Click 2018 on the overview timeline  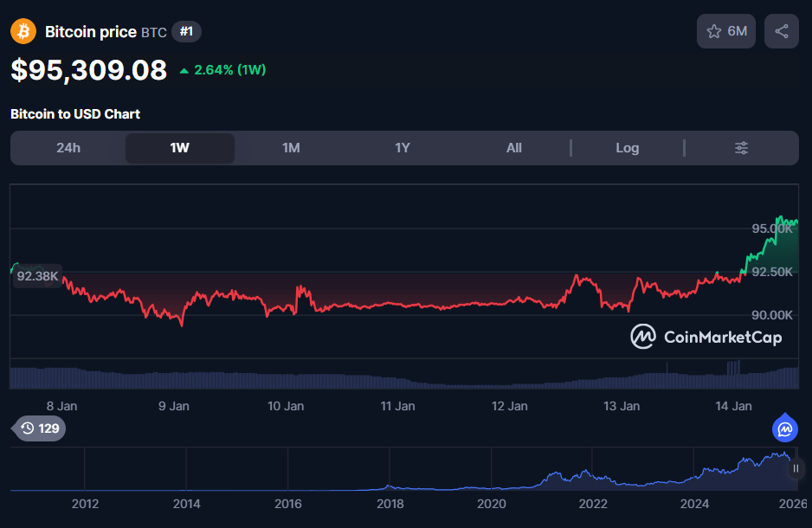click(390, 504)
